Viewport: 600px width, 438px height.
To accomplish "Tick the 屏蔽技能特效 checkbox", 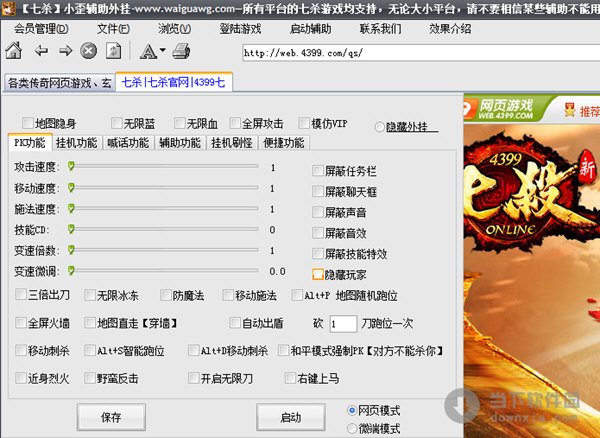I will (318, 253).
